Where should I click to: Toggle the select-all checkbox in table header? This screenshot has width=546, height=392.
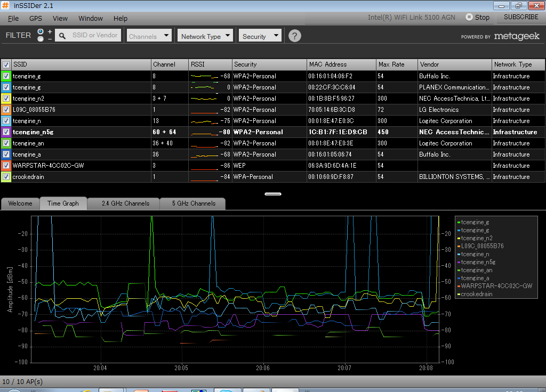(x=6, y=64)
